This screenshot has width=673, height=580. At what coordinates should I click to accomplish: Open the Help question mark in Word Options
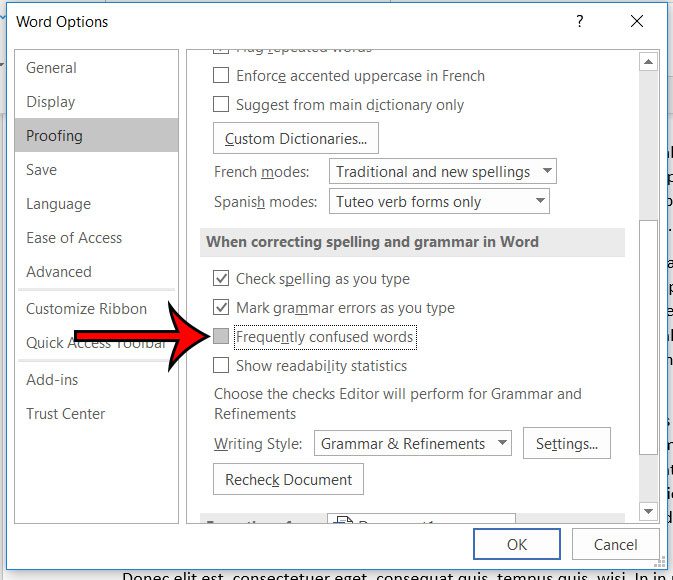coord(580,21)
